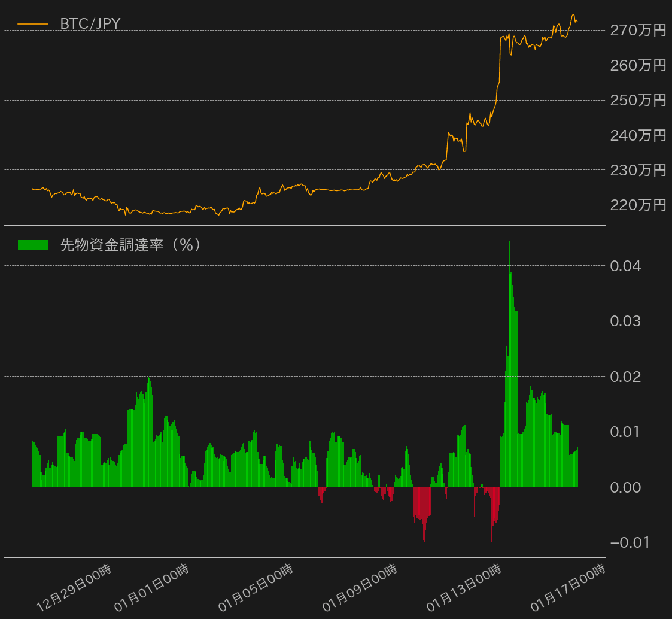Toggle the 先物資金調達率（%） legend label
Screen dimensions: 672x619
pos(130,245)
